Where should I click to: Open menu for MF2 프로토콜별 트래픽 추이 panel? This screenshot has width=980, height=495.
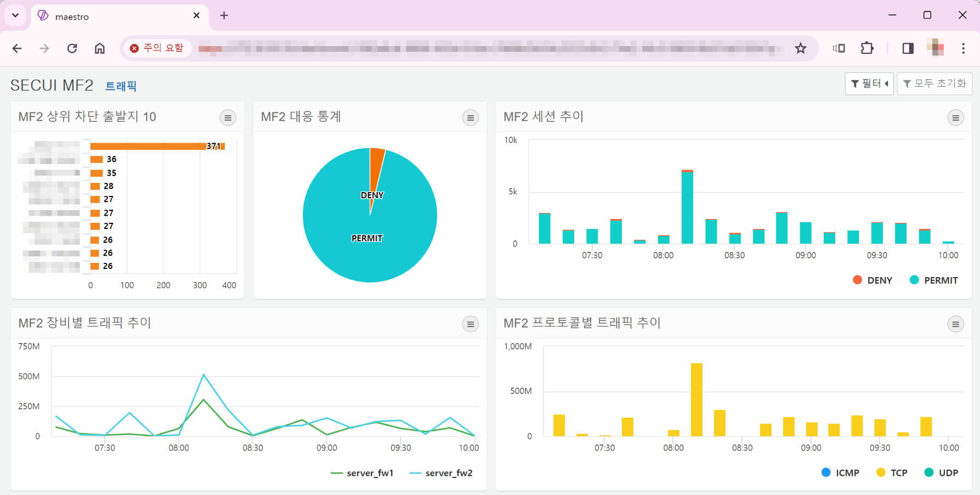(955, 324)
